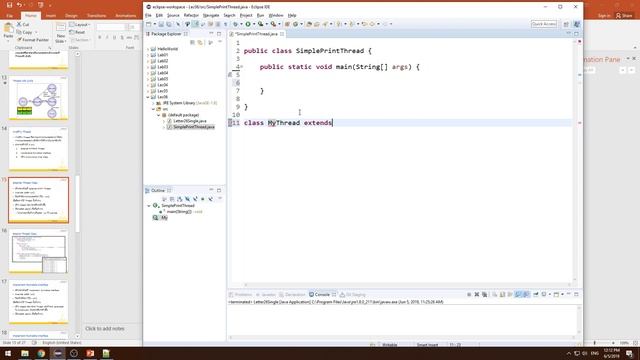Select slide 13 thumbnail in PowerPoint
640x360 pixels.
(38, 98)
